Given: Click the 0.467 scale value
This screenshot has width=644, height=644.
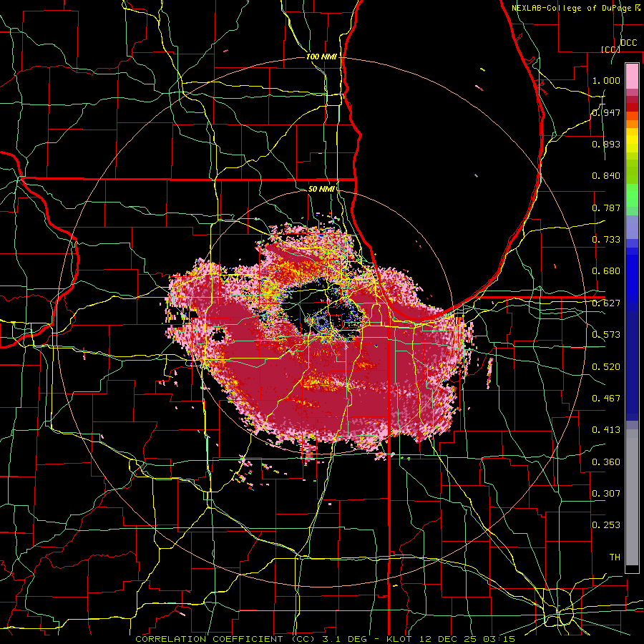Looking at the screenshot, I should point(606,399).
